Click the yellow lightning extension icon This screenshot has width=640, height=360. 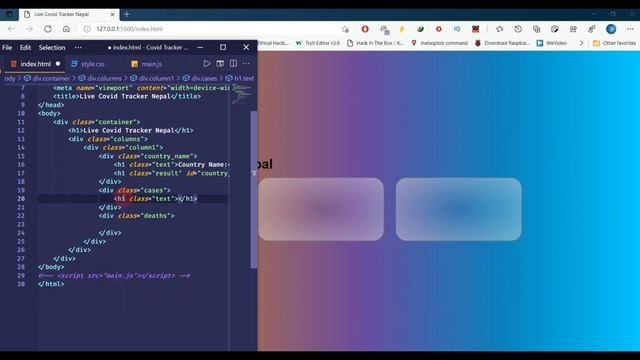click(x=402, y=29)
